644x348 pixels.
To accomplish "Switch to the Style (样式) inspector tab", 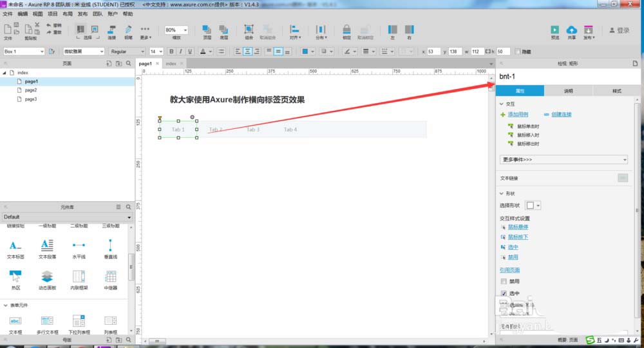I will (616, 91).
